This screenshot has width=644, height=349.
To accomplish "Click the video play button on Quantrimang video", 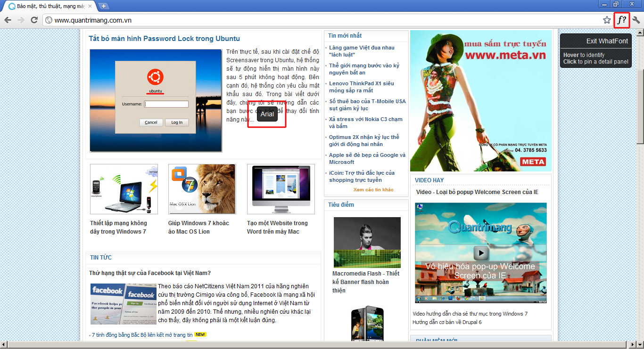I will point(481,253).
